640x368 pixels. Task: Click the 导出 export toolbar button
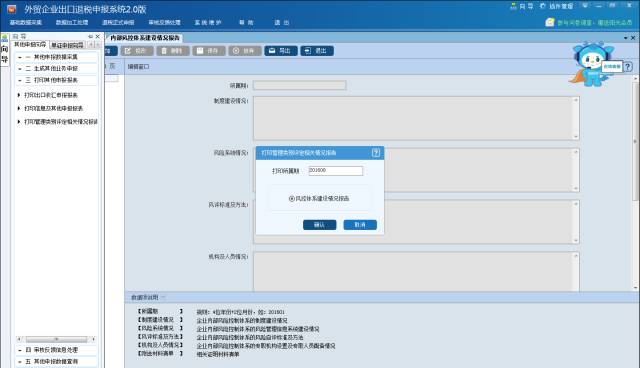pyautogui.click(x=281, y=51)
